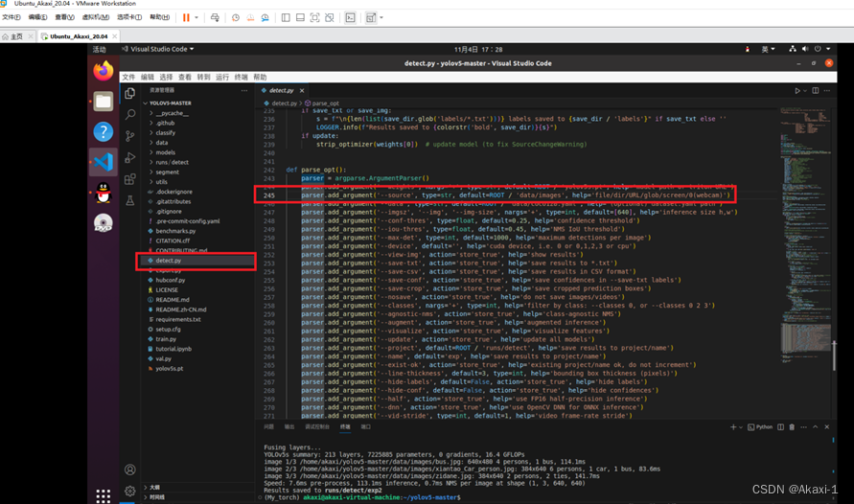This screenshot has width=854, height=504.
Task: Open the 活动 (Activities) overview
Action: coord(99,49)
